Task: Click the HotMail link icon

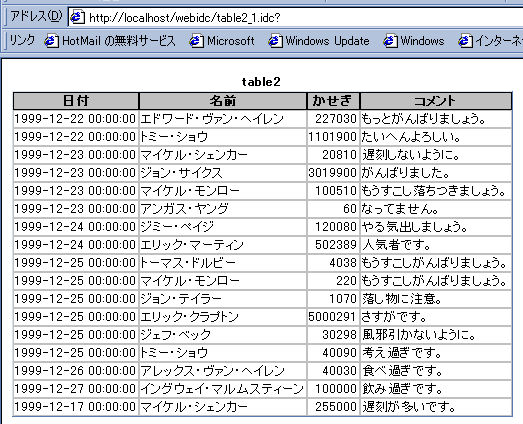Action: [x=51, y=41]
